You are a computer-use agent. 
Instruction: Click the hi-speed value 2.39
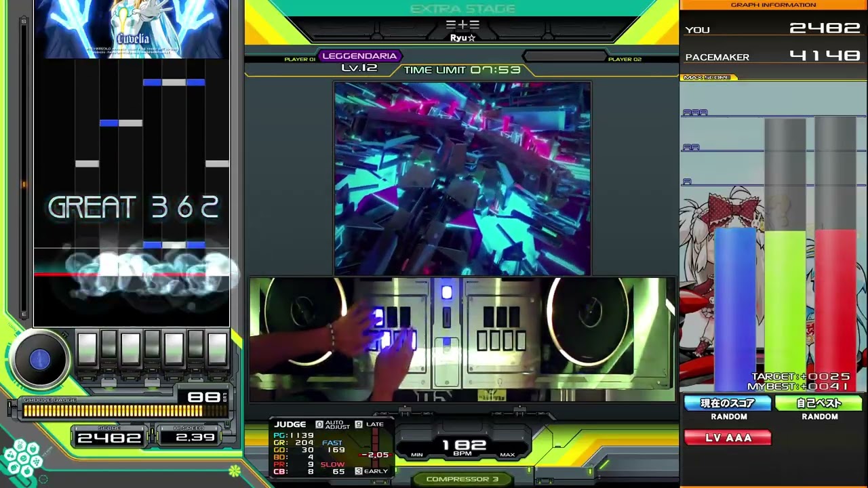[x=195, y=437]
